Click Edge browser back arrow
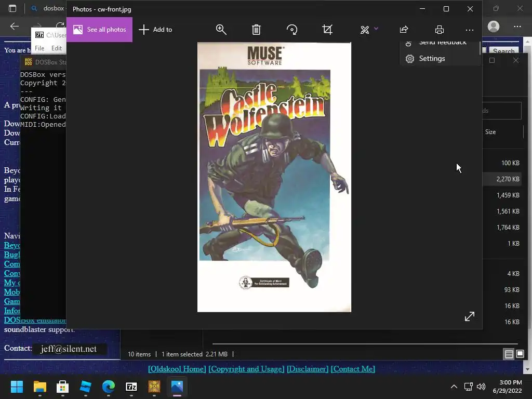This screenshot has height=399, width=532. click(15, 26)
